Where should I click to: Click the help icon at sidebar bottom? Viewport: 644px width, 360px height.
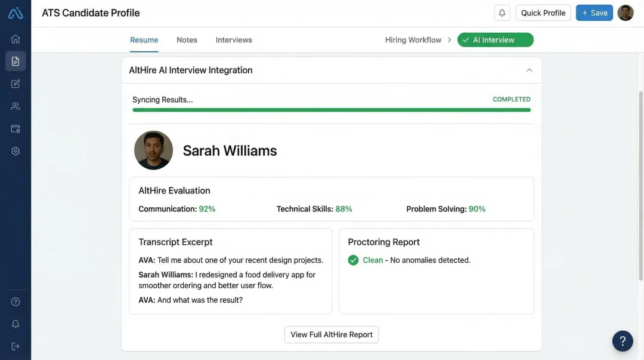pos(15,301)
